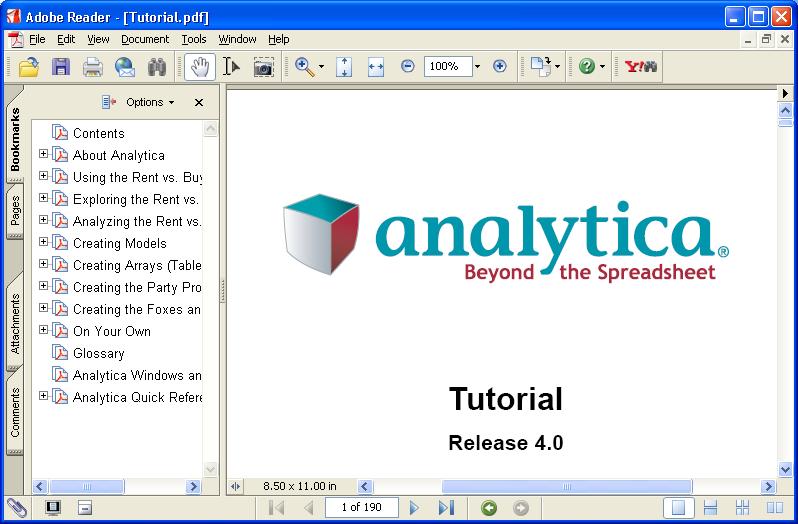Activate the Select text tool

[x=232, y=67]
